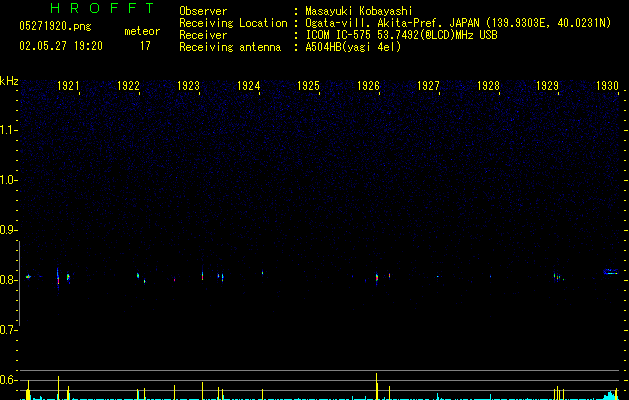Click the 0.9 frequency axis label
629x400 pixels.
click(x=7, y=230)
